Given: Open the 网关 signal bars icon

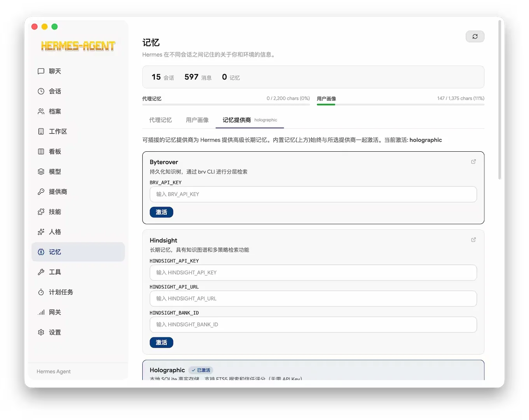Looking at the screenshot, I should 41,312.
